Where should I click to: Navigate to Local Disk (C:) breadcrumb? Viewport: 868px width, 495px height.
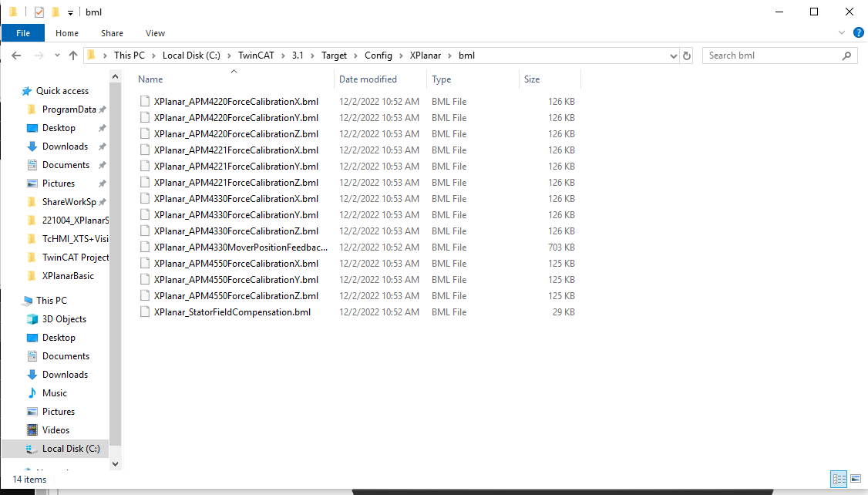tap(191, 56)
